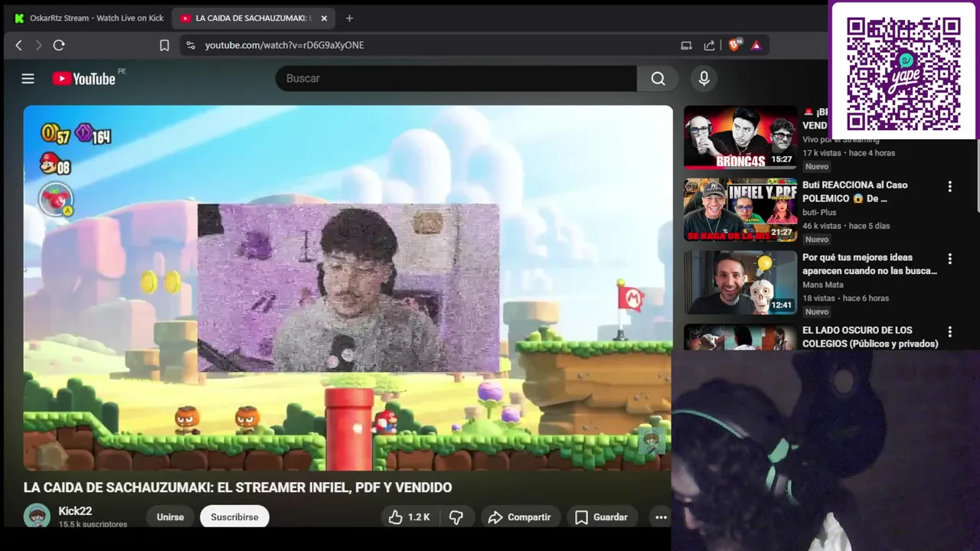Click the browser back arrow
This screenshot has height=551, width=980.
tap(19, 45)
